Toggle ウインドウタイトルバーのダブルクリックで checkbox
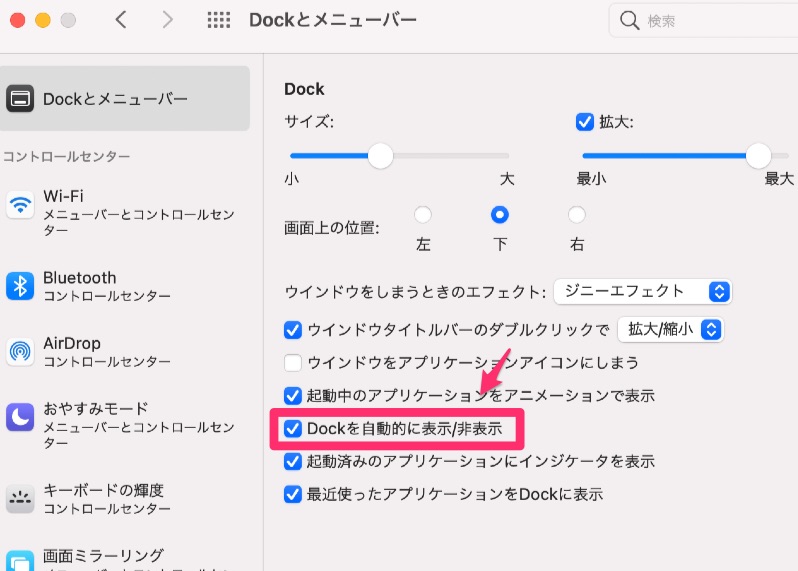 293,330
